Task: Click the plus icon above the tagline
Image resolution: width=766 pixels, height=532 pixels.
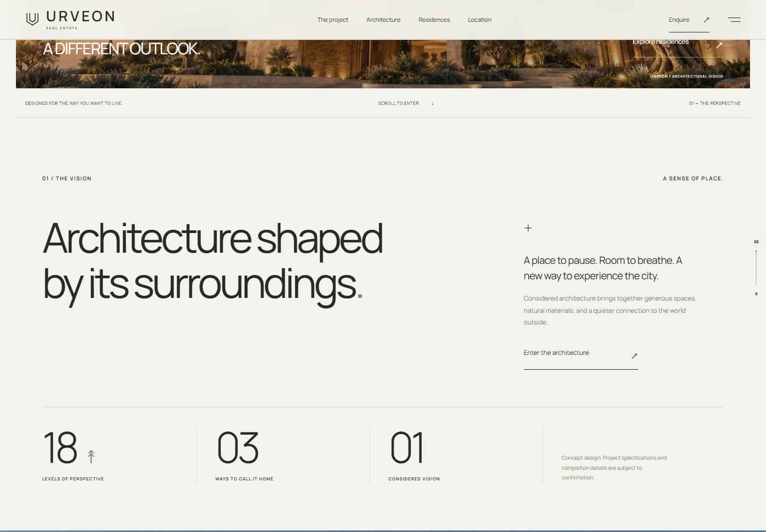Action: (x=528, y=228)
